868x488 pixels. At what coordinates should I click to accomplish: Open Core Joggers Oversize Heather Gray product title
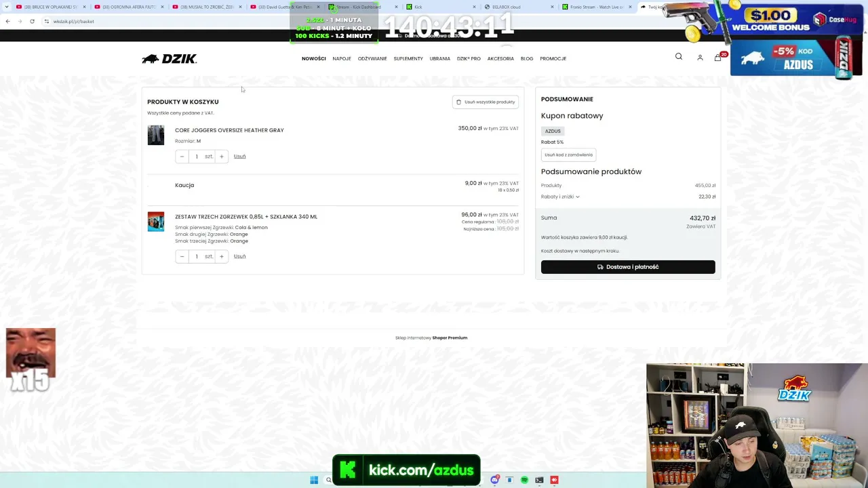coord(229,130)
